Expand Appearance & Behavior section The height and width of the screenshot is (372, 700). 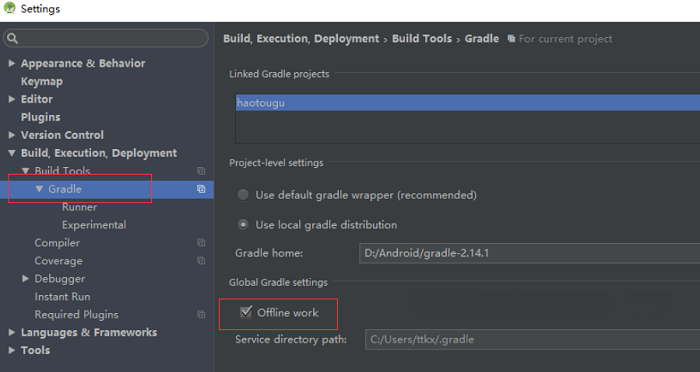[x=12, y=63]
